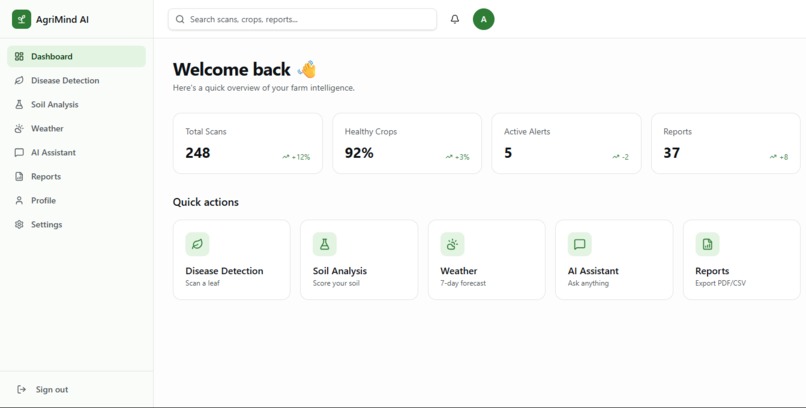This screenshot has width=806, height=408.
Task: Click the subtitle about farm intelligence overview
Action: pos(264,88)
